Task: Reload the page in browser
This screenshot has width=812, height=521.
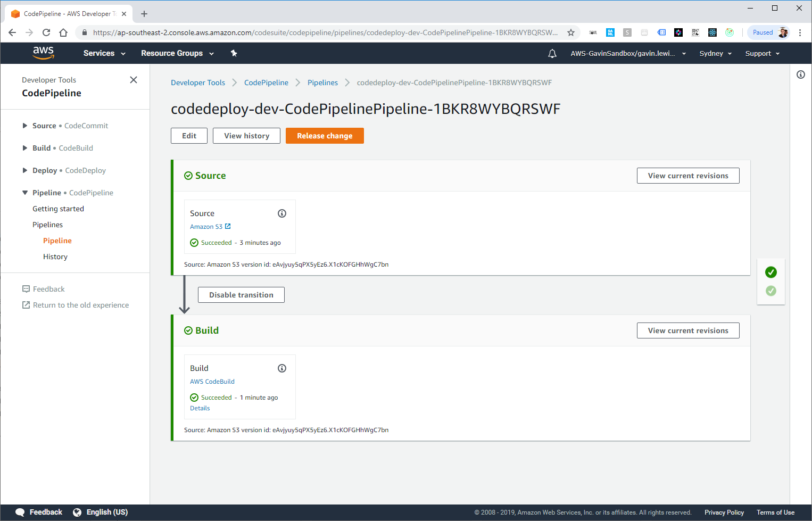Action: 46,32
